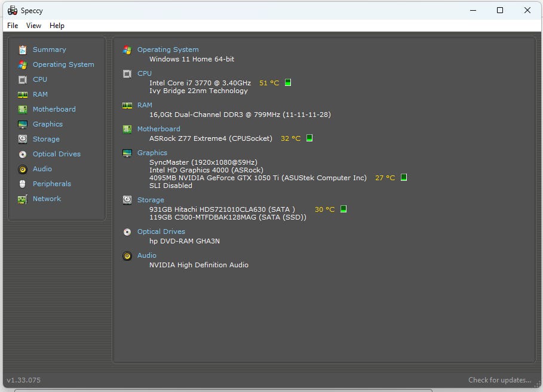This screenshot has width=543, height=392.
Task: Click the Graphics heading link in summary
Action: (x=152, y=153)
